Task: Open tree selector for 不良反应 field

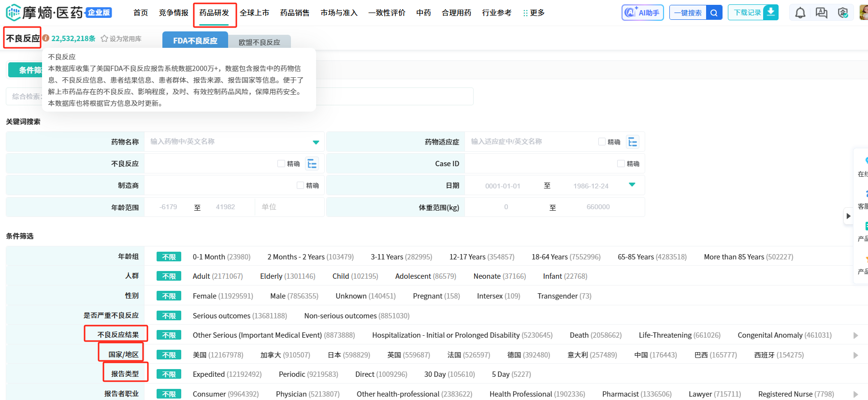Action: [x=312, y=164]
